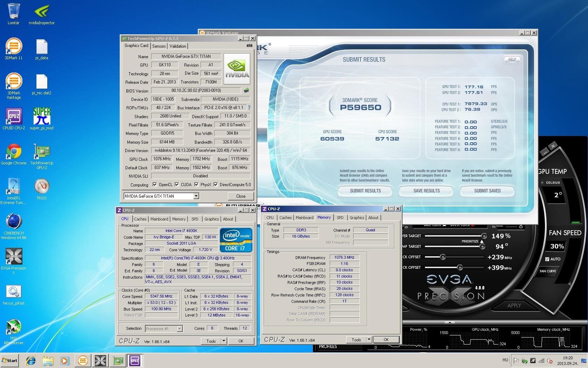588x368 pixels.
Task: Click the Bus Interface question mark in GPU-Z
Action: tap(249, 108)
